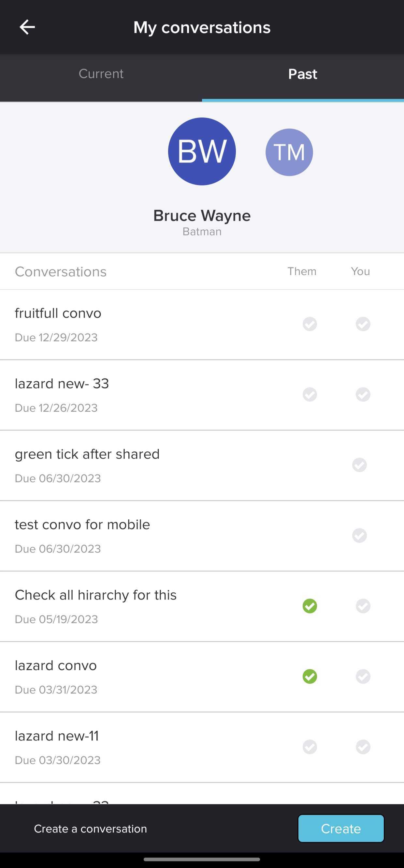Click Them check icon for lazard new- 33
The image size is (404, 868).
310,394
